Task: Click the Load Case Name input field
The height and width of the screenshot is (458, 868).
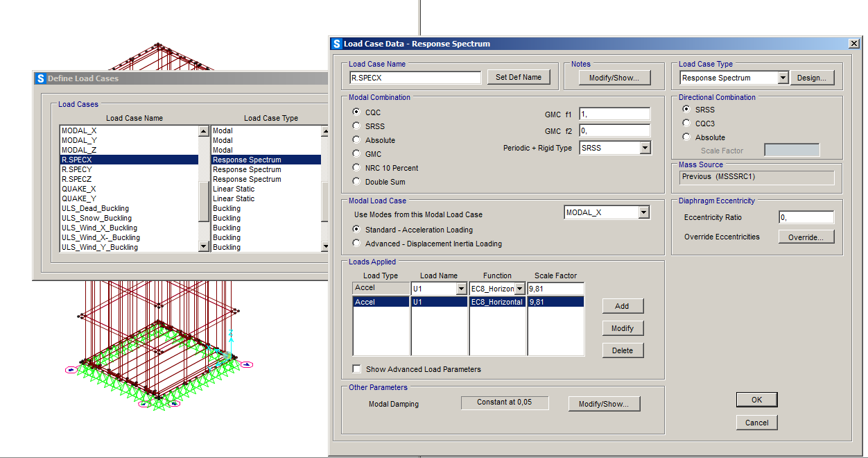Action: pyautogui.click(x=415, y=78)
